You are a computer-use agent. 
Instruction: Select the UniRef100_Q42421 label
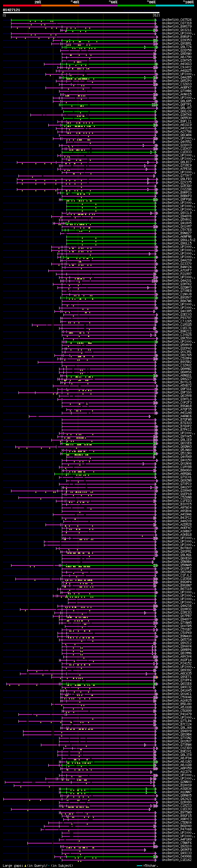[x=177, y=799]
